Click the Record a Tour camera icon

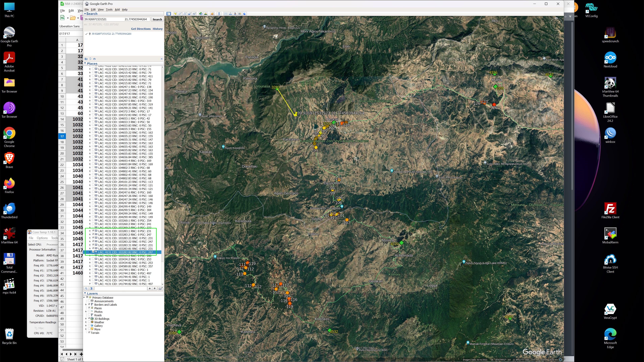click(194, 14)
